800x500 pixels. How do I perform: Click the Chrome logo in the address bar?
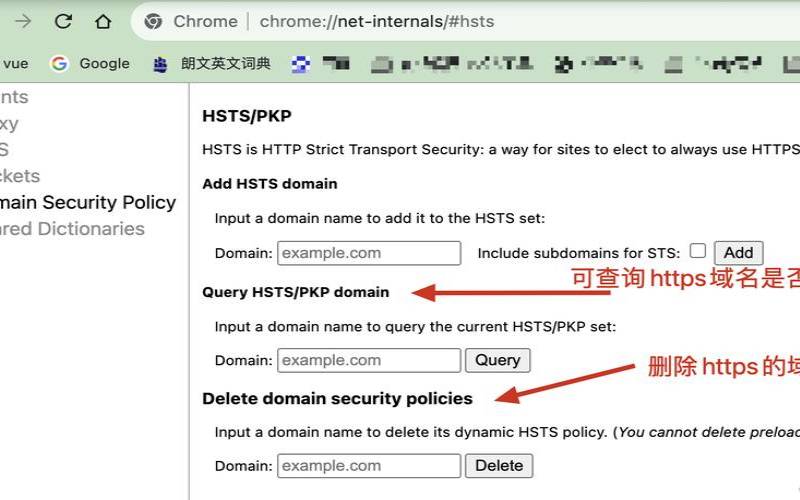tap(153, 21)
